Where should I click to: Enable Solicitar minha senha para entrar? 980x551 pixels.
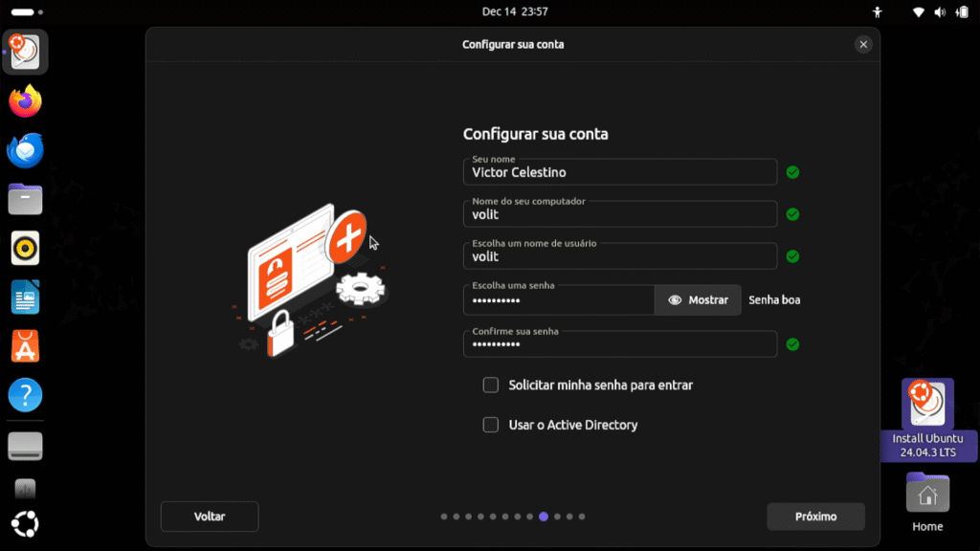(x=491, y=386)
